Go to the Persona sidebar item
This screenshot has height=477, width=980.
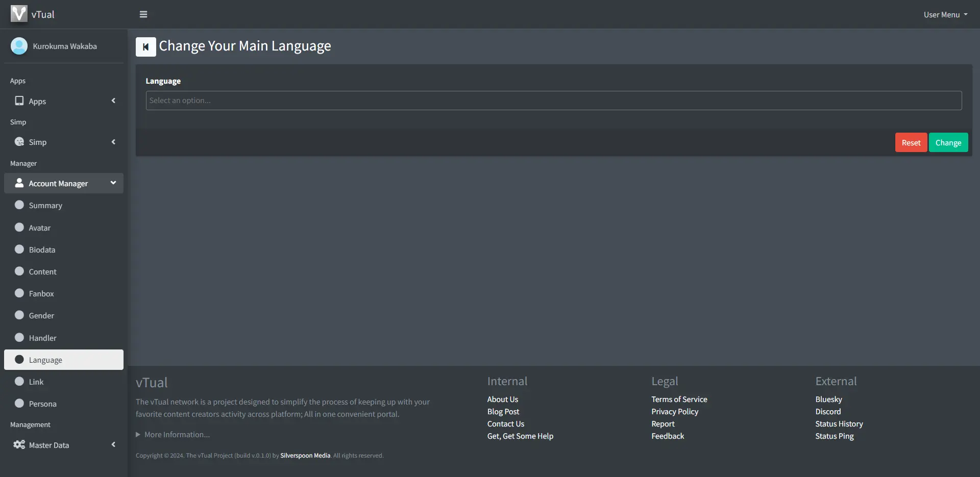pyautogui.click(x=42, y=404)
